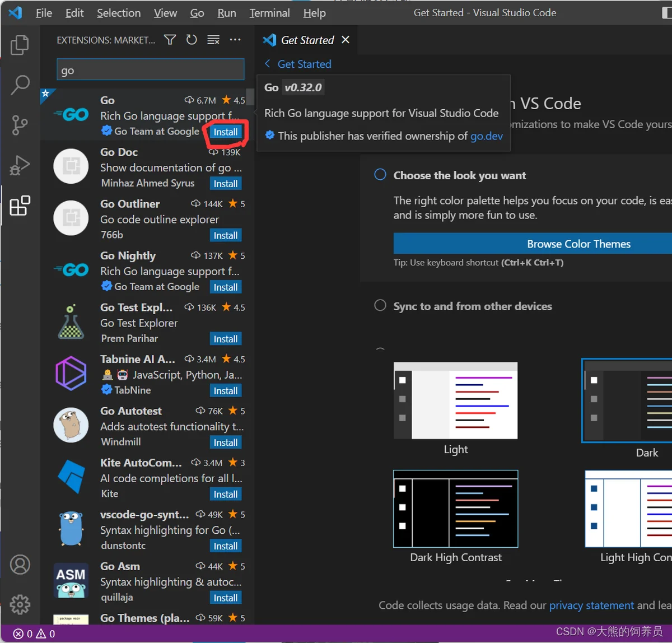The width and height of the screenshot is (672, 643).
Task: Open the View menu
Action: pyautogui.click(x=165, y=13)
